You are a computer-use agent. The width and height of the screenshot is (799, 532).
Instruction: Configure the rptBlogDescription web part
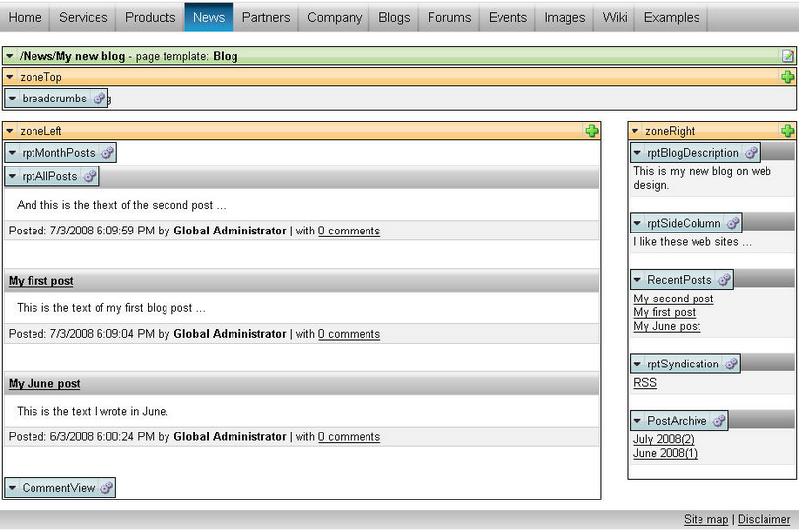[751, 153]
